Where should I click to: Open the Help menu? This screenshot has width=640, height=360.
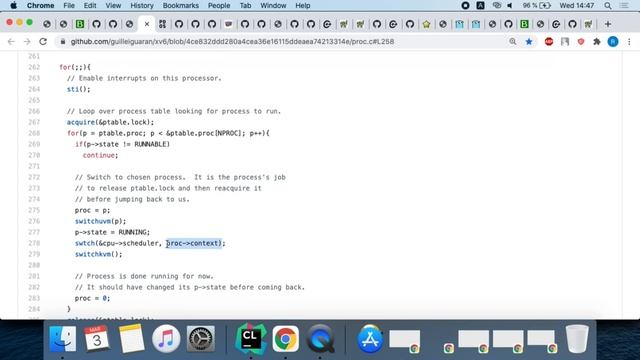302,6
